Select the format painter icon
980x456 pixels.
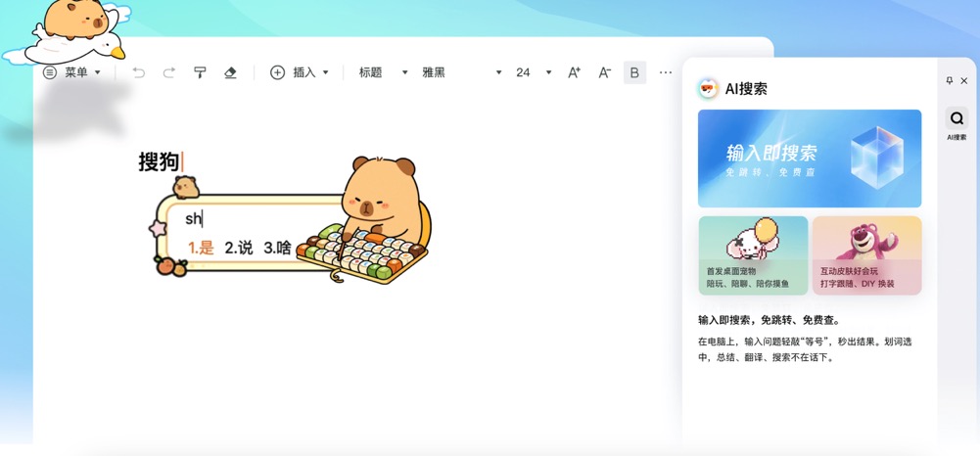pyautogui.click(x=200, y=72)
